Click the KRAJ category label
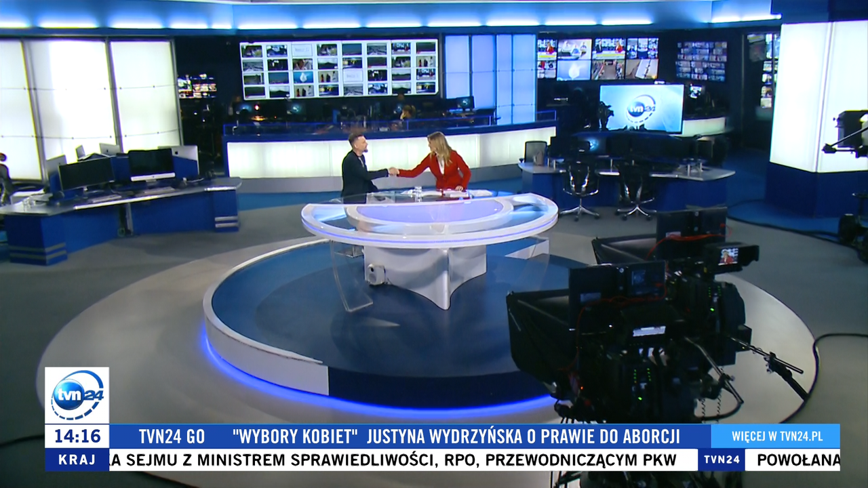The height and width of the screenshot is (488, 868). pos(77,460)
